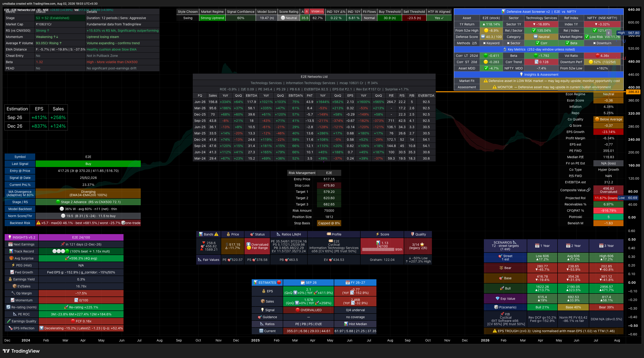Click the 23.37% Current PnL value
The image size is (644, 358).
[88, 185]
